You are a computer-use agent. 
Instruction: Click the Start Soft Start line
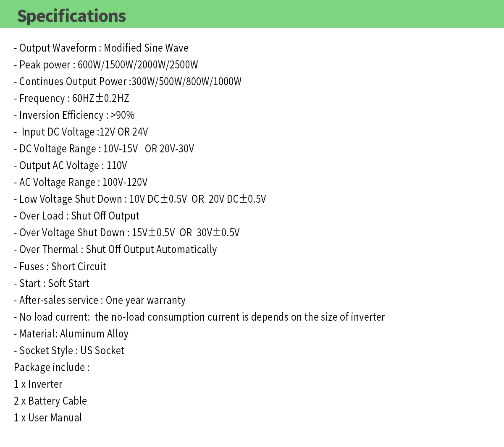pyautogui.click(x=52, y=283)
